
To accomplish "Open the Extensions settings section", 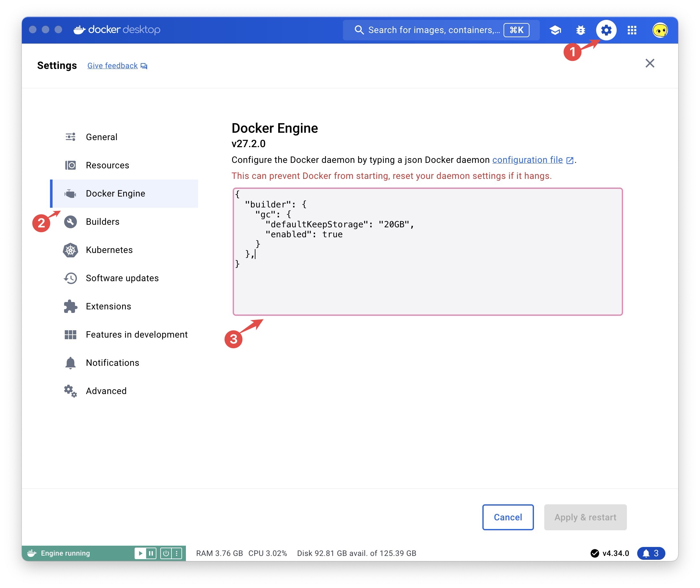I will tap(124, 307).
